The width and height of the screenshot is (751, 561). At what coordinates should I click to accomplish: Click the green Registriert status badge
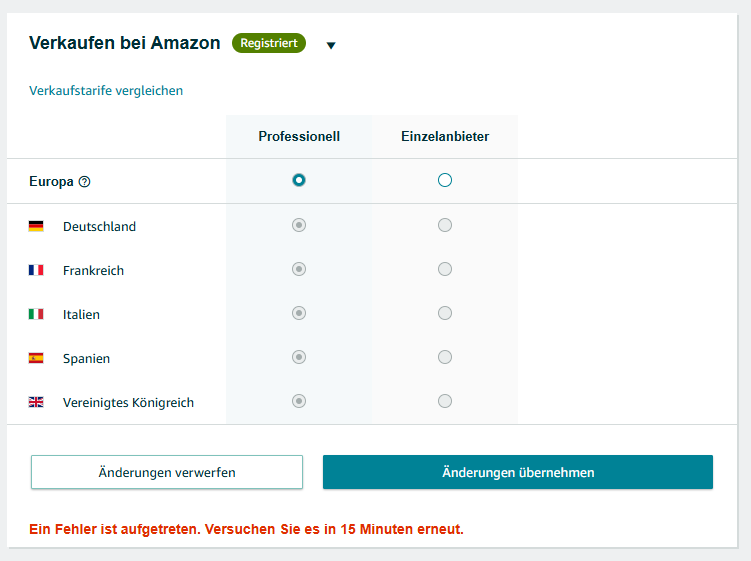pos(269,43)
